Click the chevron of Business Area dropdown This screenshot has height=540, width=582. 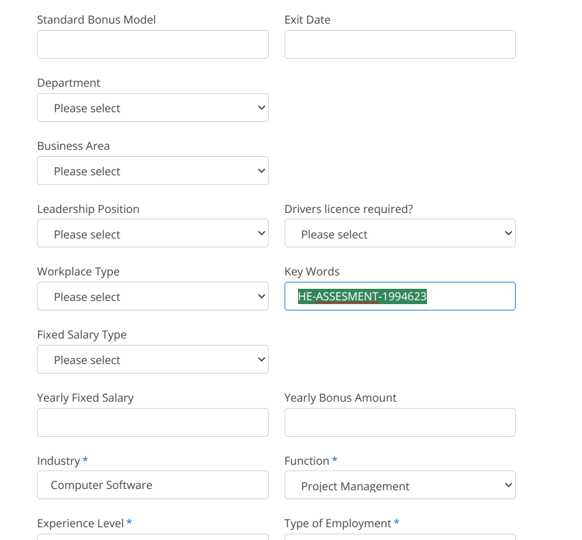[261, 171]
